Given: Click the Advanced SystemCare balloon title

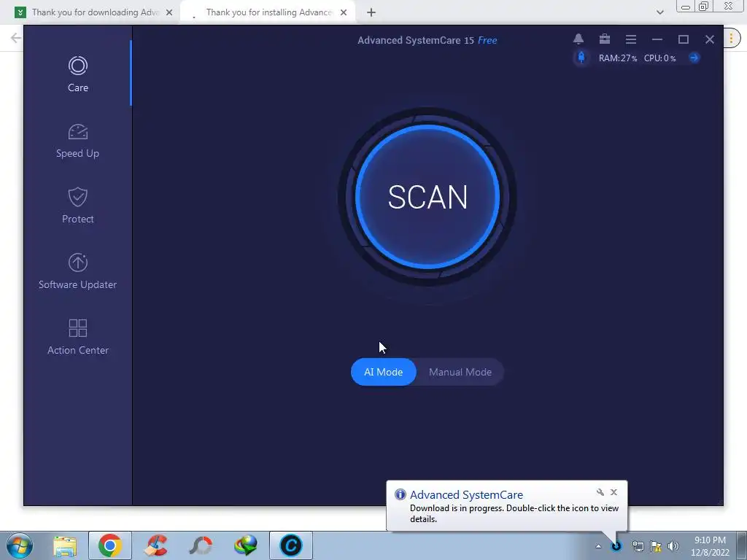Looking at the screenshot, I should pyautogui.click(x=466, y=495).
